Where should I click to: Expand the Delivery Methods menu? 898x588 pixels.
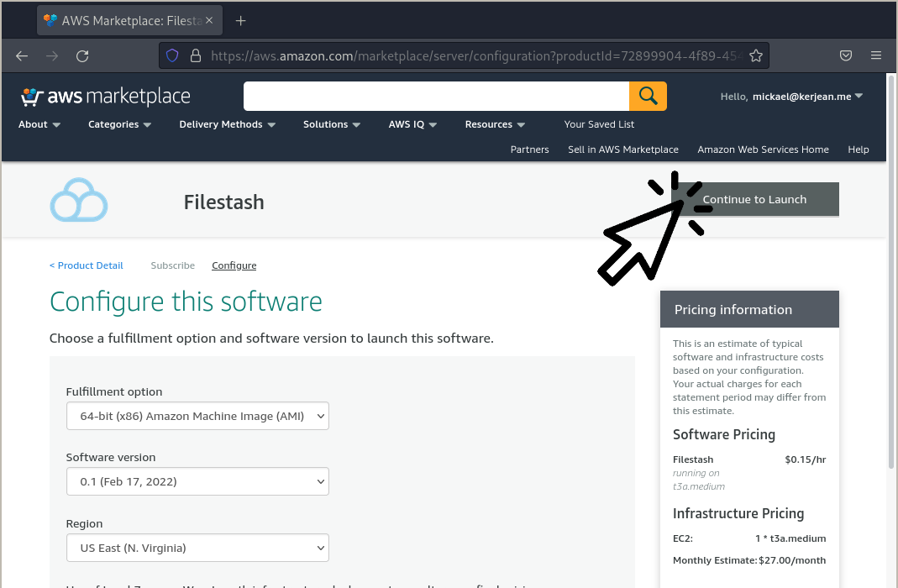pos(228,124)
